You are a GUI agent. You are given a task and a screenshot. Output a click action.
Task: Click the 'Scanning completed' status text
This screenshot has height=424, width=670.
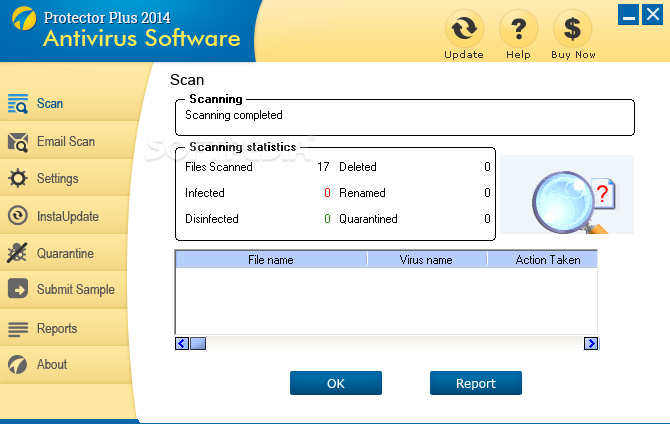tap(234, 115)
